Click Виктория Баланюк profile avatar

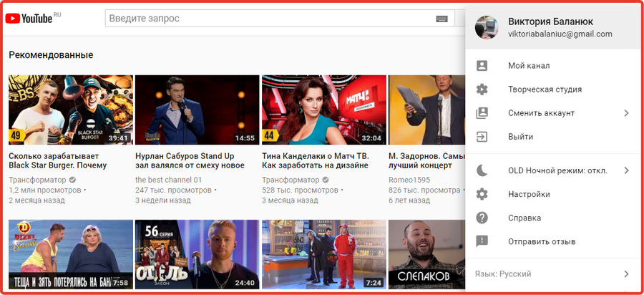[487, 28]
